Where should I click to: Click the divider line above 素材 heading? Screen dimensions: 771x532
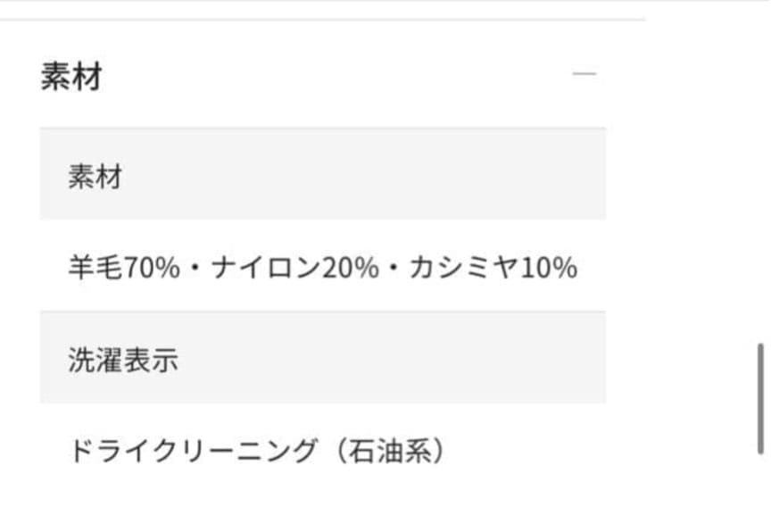pos(321,20)
